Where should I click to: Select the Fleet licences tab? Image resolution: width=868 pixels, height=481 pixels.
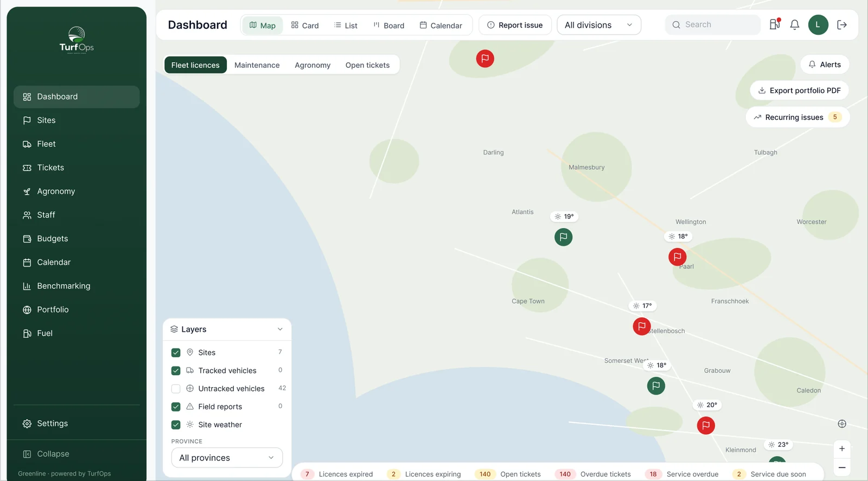pyautogui.click(x=195, y=65)
